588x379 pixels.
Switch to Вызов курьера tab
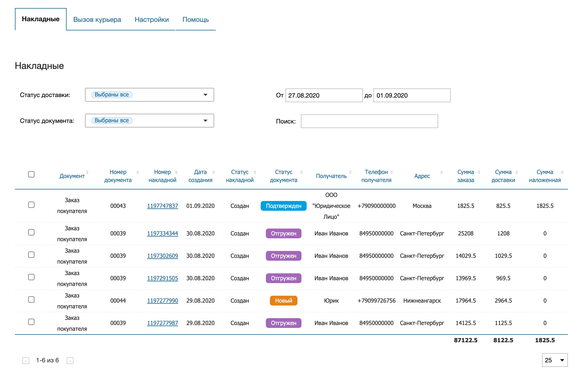point(97,20)
